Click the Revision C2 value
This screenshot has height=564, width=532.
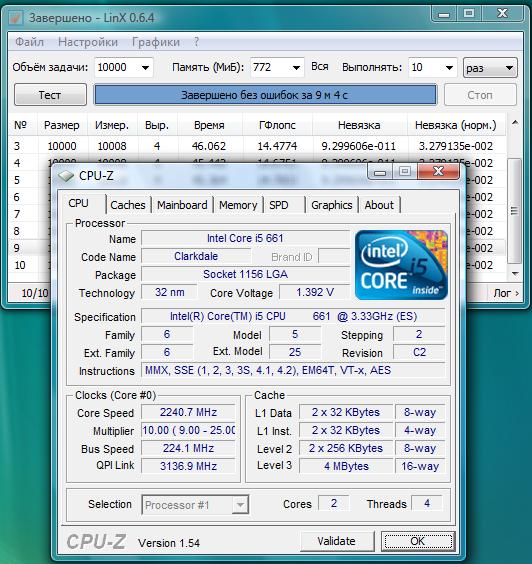coord(419,352)
